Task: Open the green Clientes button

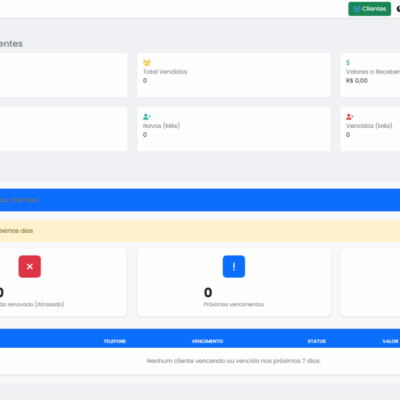Action: click(369, 9)
